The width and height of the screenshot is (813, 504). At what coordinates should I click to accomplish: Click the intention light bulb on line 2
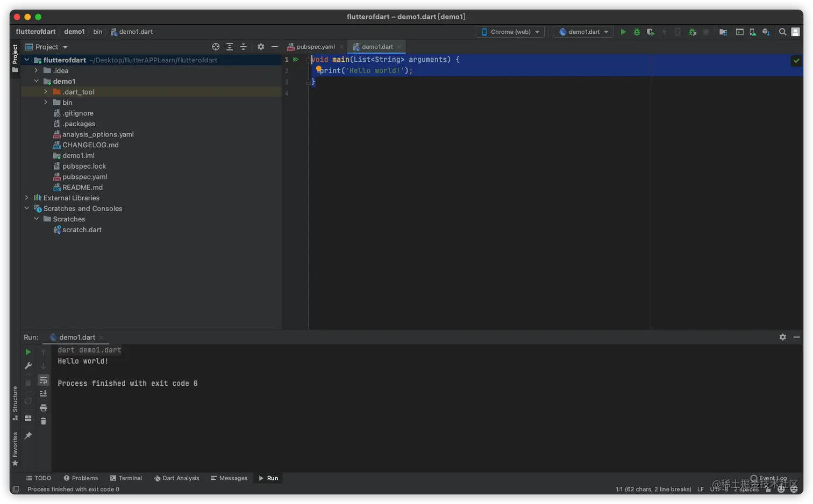tap(319, 69)
